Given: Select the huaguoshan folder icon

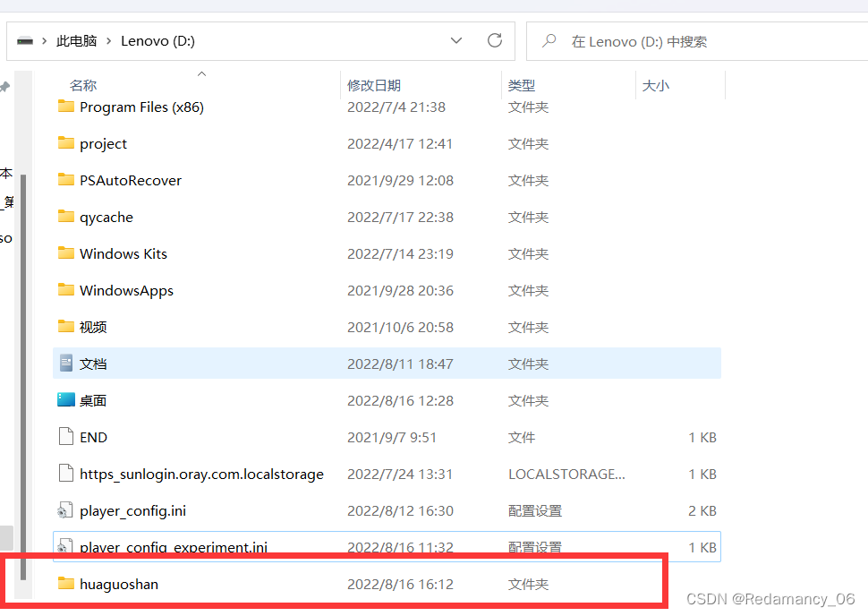Looking at the screenshot, I should click(x=66, y=583).
